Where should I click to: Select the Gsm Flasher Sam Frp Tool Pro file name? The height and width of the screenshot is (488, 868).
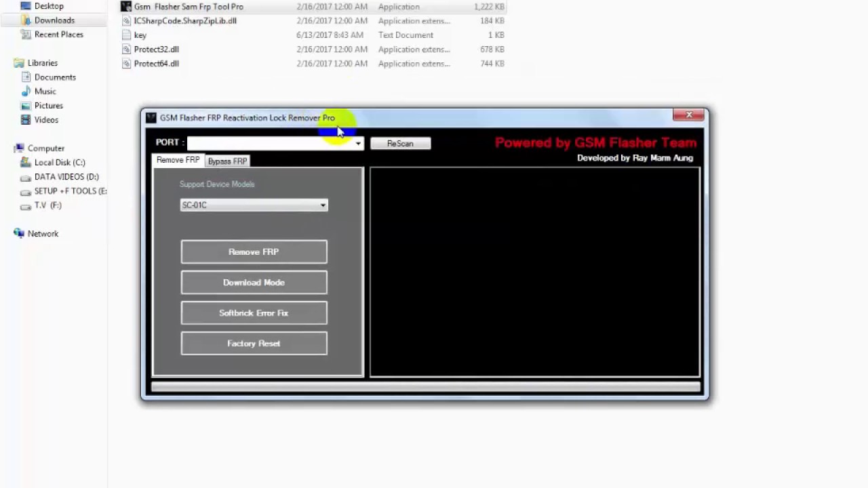(x=189, y=7)
